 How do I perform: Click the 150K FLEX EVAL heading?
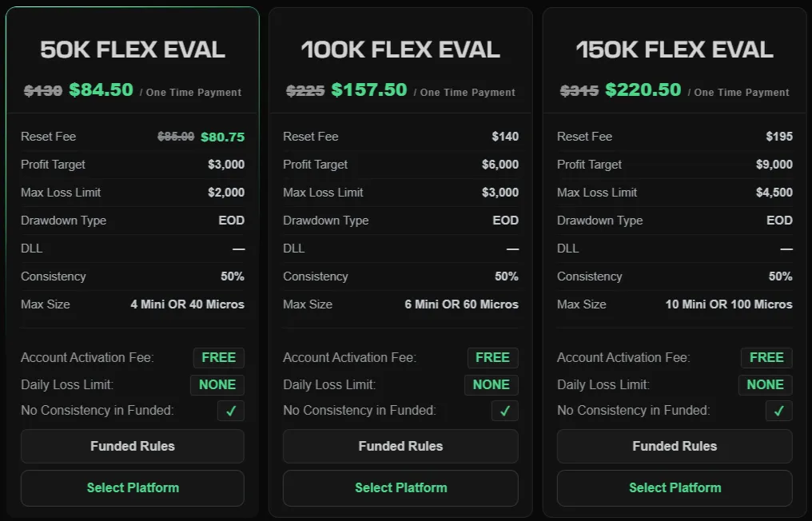[x=675, y=50]
